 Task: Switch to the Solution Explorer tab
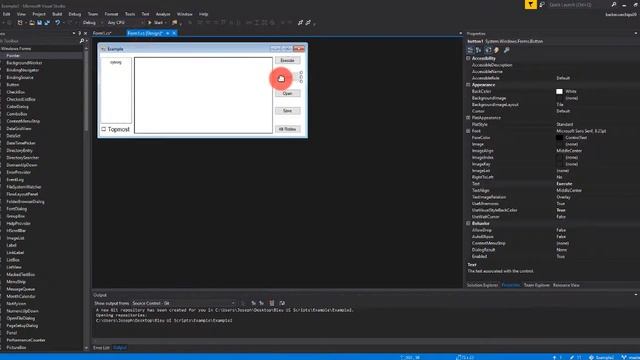click(x=482, y=285)
